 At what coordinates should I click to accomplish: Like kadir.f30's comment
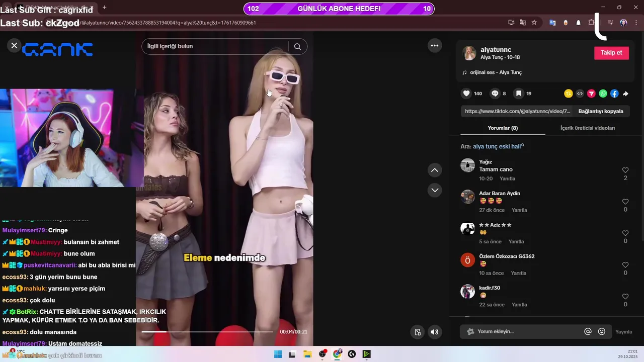[625, 297]
